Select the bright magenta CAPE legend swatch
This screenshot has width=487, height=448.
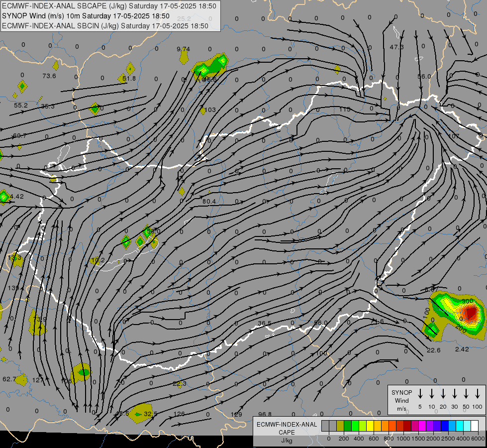(x=422, y=426)
